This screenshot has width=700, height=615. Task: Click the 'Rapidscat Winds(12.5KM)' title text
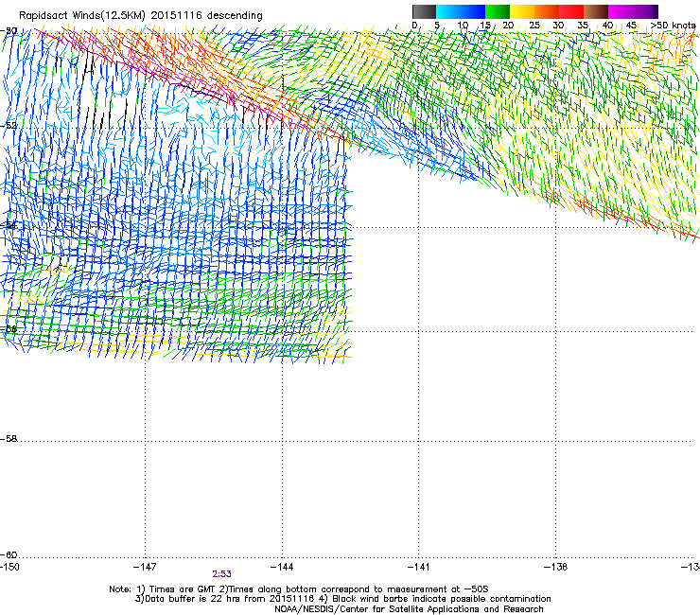82,16
